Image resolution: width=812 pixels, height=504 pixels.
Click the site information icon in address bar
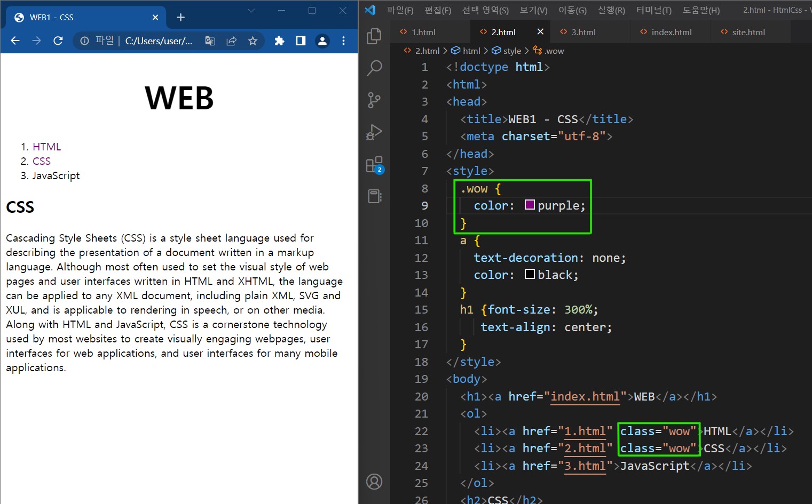[84, 41]
